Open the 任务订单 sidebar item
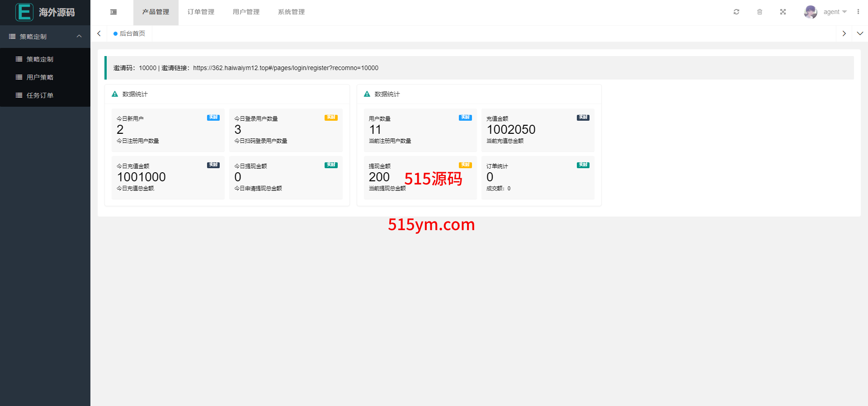 click(40, 95)
